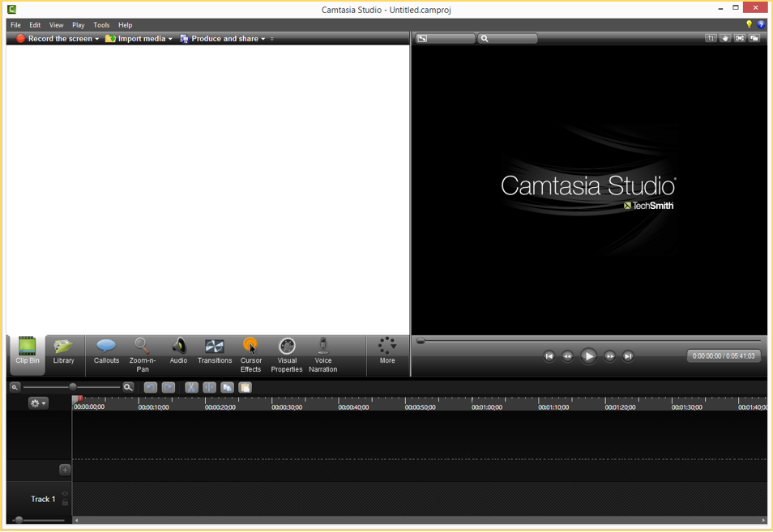
Task: Click the timeline zoom slider handle
Action: coord(72,387)
